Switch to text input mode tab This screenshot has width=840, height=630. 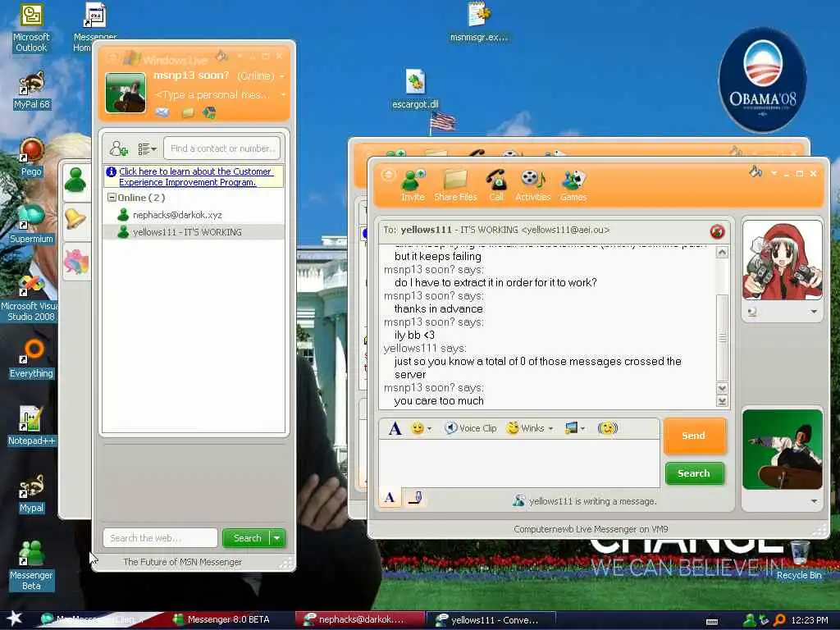[390, 498]
